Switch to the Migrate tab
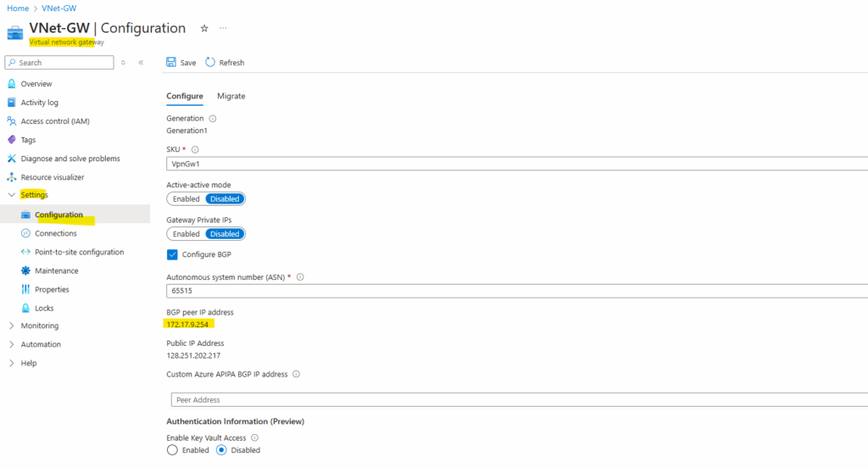This screenshot has width=868, height=468. pos(231,96)
